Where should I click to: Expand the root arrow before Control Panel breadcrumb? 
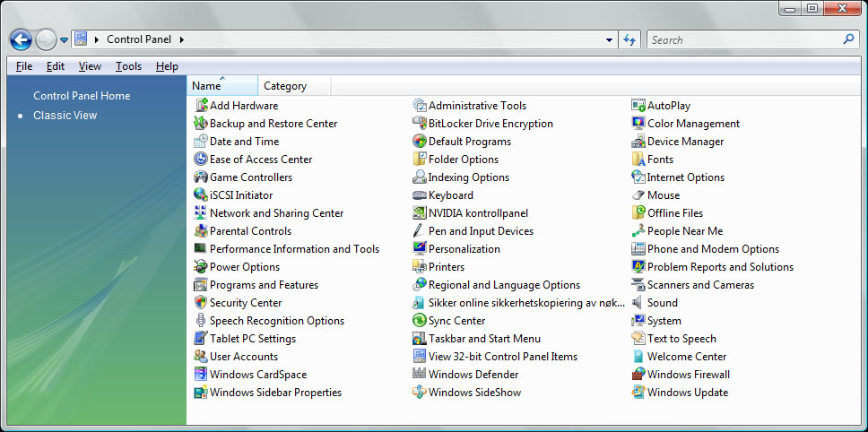pos(98,39)
